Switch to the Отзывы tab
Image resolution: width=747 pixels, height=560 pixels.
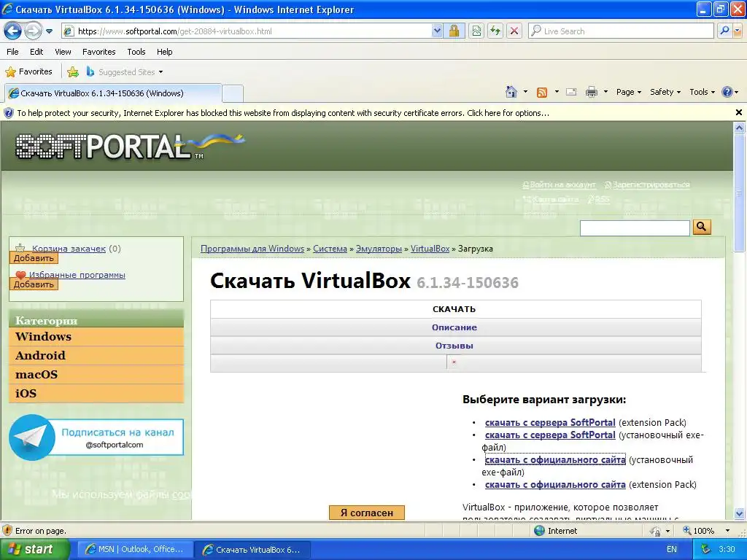click(x=455, y=346)
